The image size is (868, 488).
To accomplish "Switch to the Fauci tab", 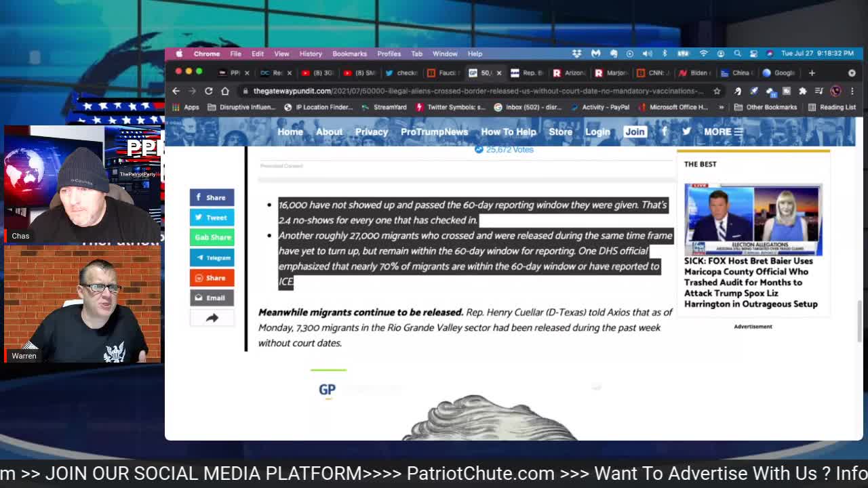I will click(x=443, y=73).
